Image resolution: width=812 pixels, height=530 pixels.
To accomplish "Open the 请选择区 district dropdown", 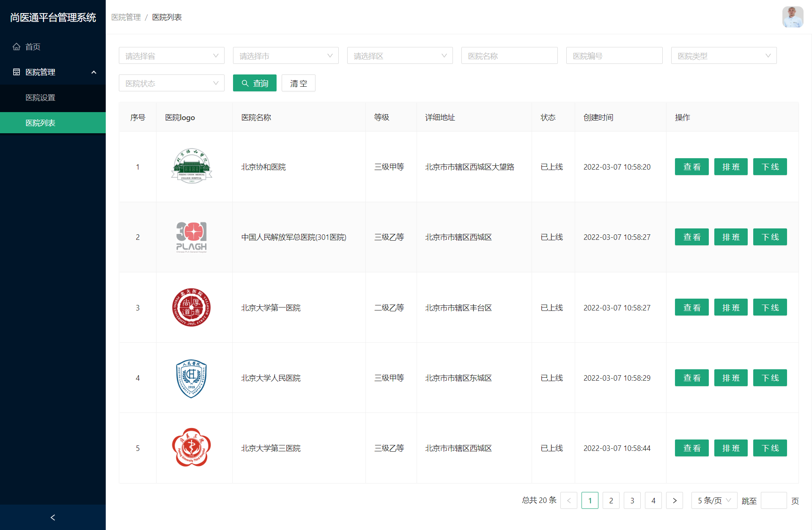I will [400, 55].
